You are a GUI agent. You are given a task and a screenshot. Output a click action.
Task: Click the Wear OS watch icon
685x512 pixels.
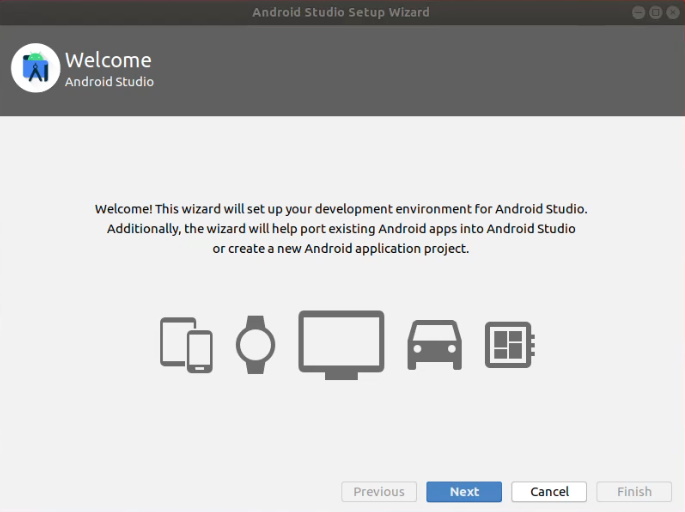[256, 345]
